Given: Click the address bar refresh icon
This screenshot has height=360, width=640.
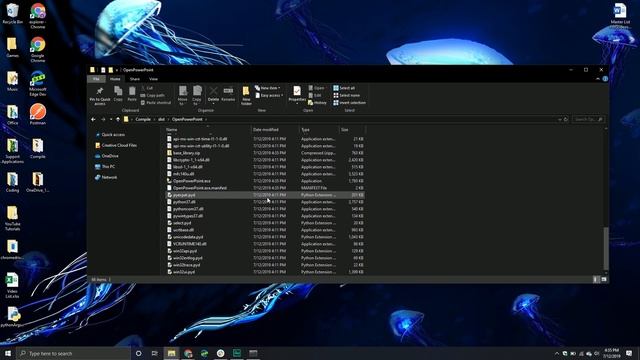Looking at the screenshot, I should pos(566,119).
